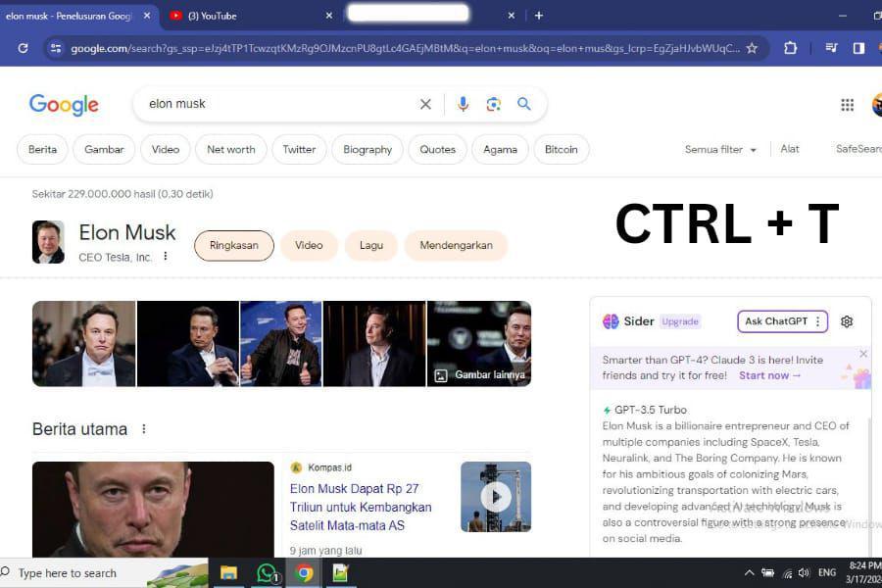Open the large news image under Berita utama
This screenshot has height=588, width=882.
pos(153,510)
